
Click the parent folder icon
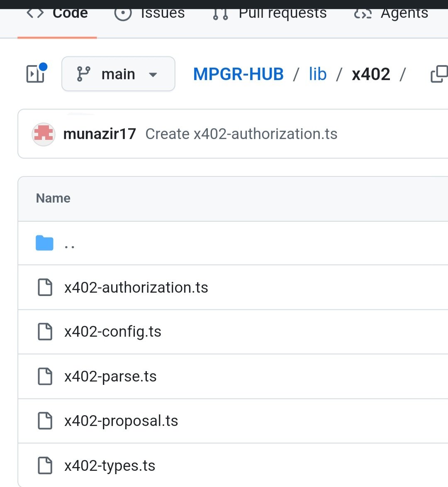tap(44, 243)
